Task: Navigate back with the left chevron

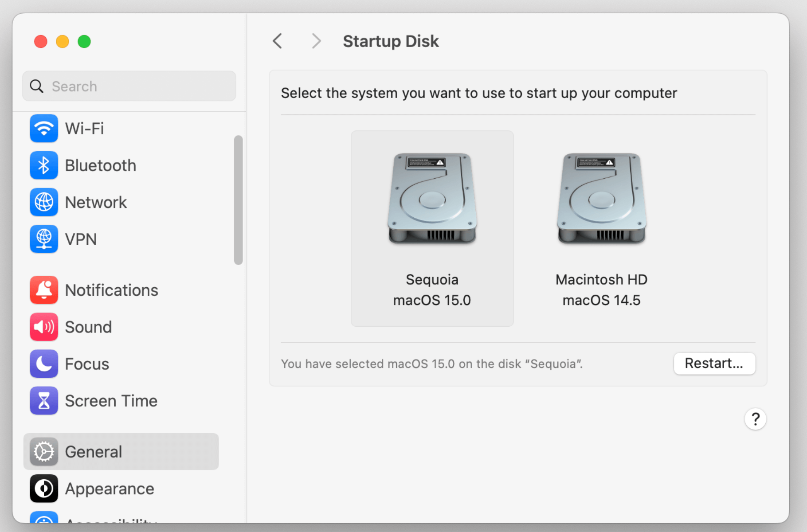Action: [277, 41]
